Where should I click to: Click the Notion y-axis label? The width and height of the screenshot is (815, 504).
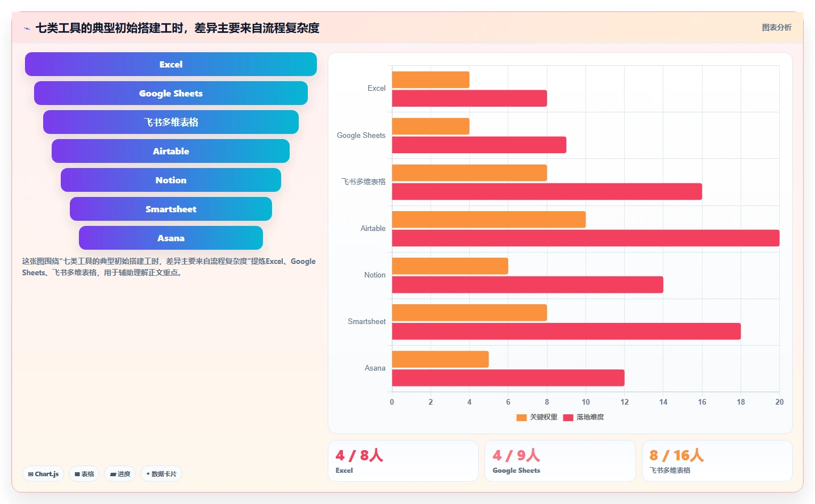374,275
